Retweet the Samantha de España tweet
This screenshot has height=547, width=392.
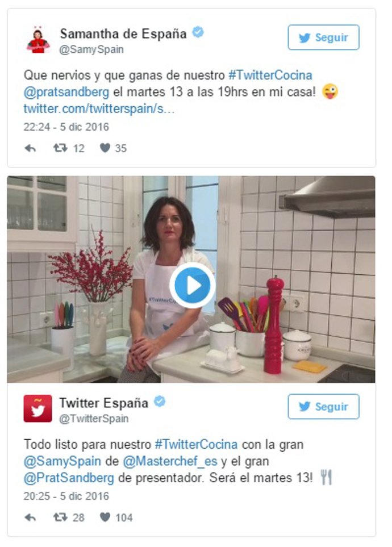coord(60,148)
